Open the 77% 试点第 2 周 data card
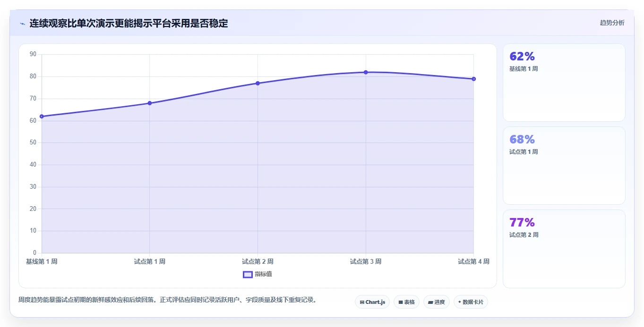 pyautogui.click(x=564, y=249)
